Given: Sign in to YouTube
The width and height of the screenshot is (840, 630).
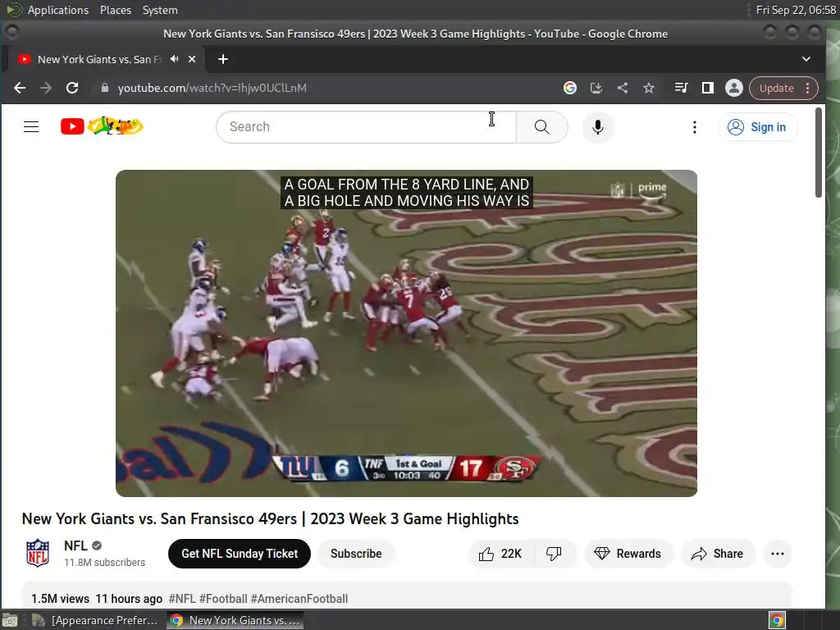Looking at the screenshot, I should point(757,127).
